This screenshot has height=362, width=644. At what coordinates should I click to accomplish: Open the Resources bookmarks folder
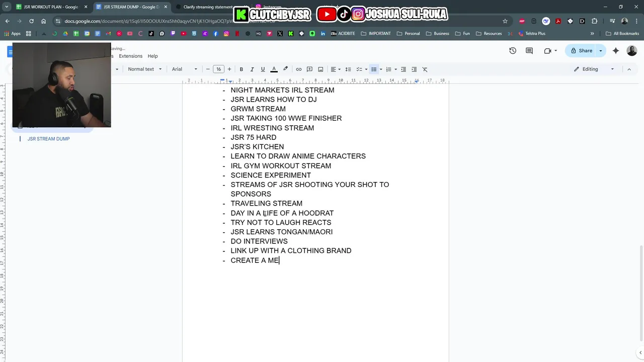[489, 34]
